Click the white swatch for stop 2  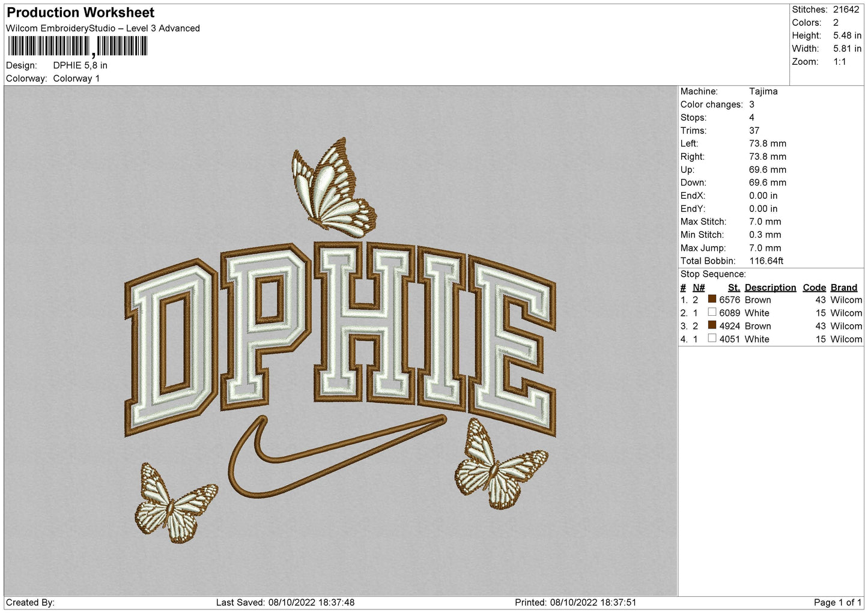click(712, 312)
